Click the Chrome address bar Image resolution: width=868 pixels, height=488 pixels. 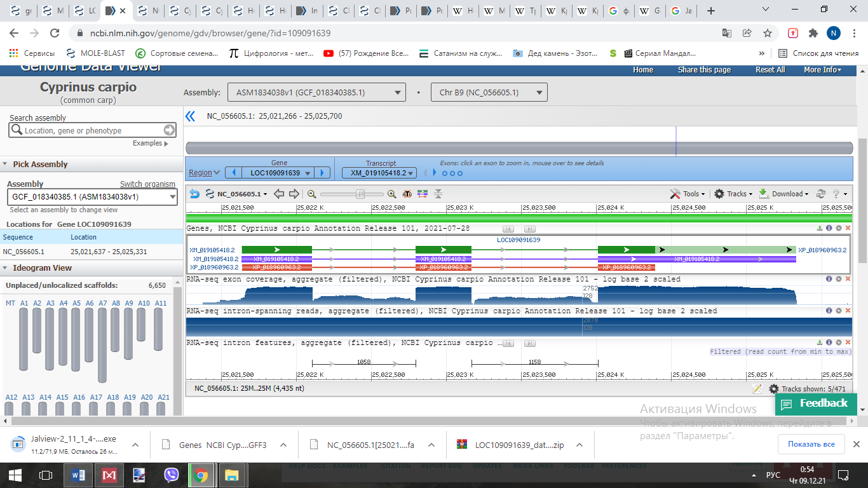397,33
